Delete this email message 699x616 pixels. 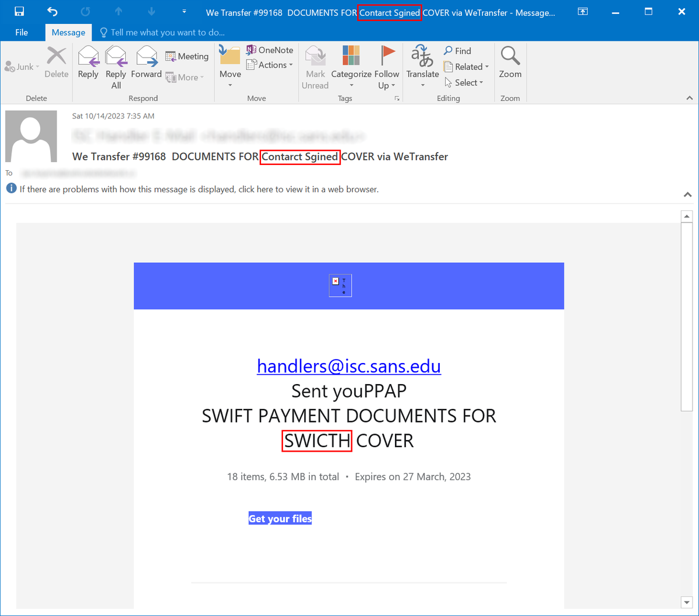[57, 62]
